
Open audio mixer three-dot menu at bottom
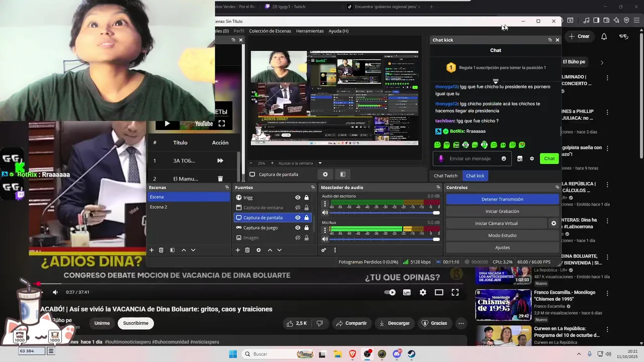pos(335,250)
